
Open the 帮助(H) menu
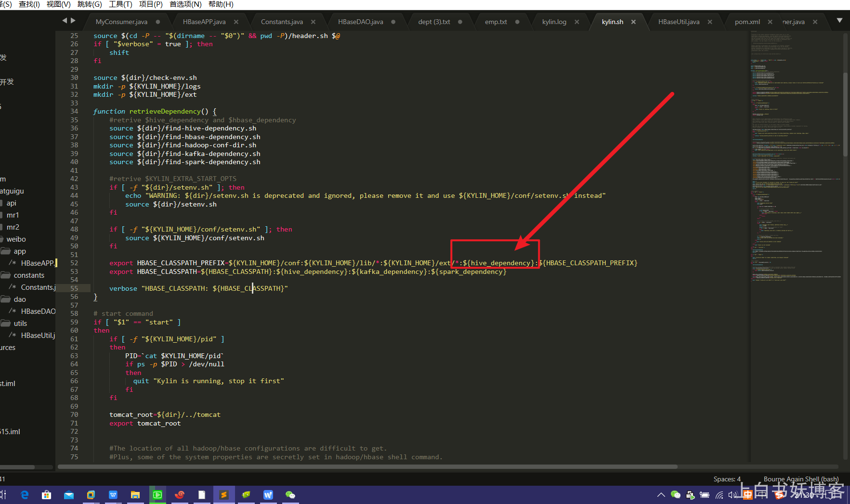click(x=221, y=4)
